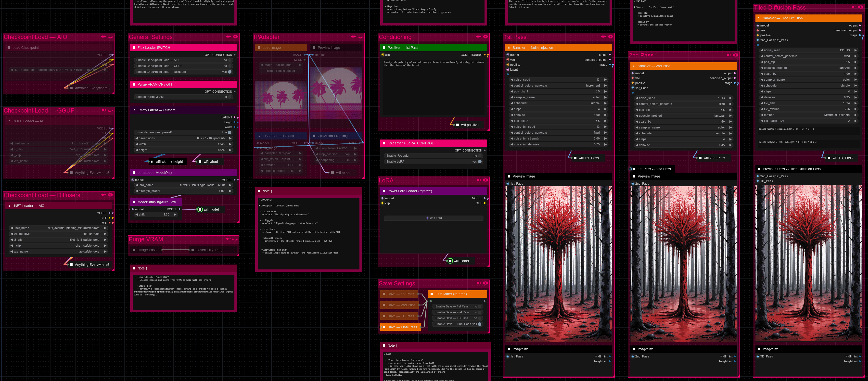Click the dimmed choose file to upload button
Viewport: 868px width, 381px height.
coord(281,71)
